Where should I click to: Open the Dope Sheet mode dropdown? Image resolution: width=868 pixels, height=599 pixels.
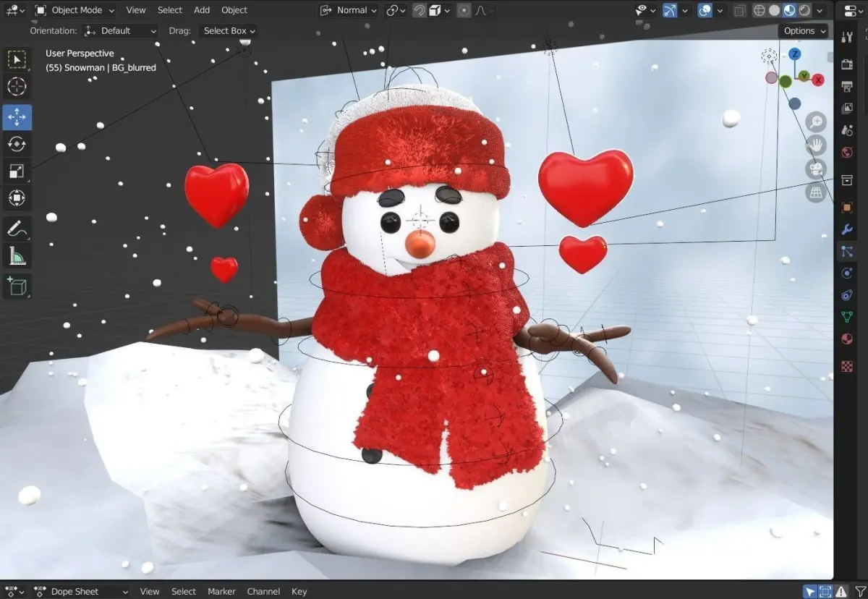tap(82, 591)
